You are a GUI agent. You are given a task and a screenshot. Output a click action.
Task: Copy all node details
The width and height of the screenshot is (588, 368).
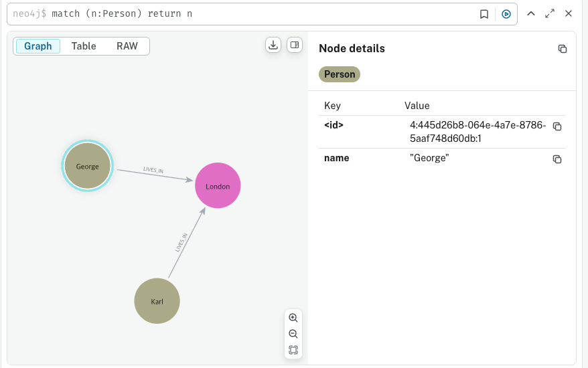point(563,49)
